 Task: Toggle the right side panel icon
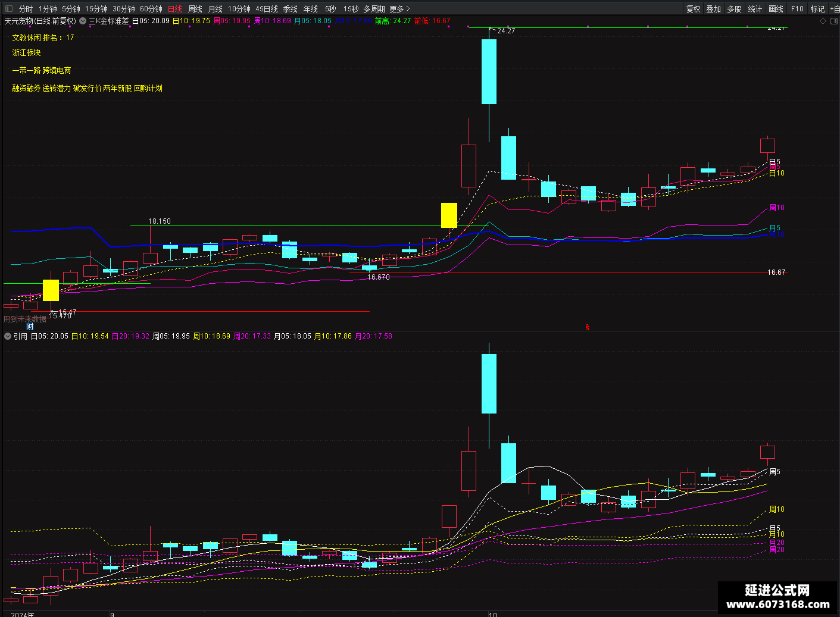[833, 21]
